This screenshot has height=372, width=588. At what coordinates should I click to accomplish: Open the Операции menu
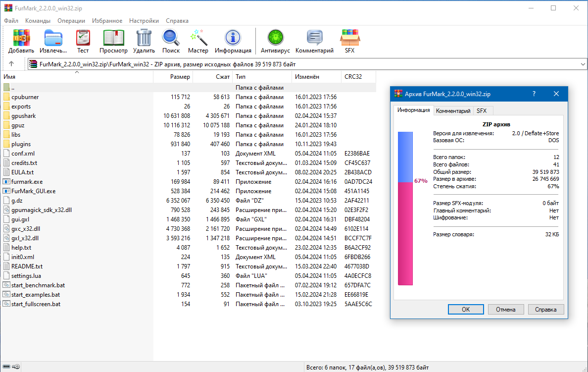71,21
